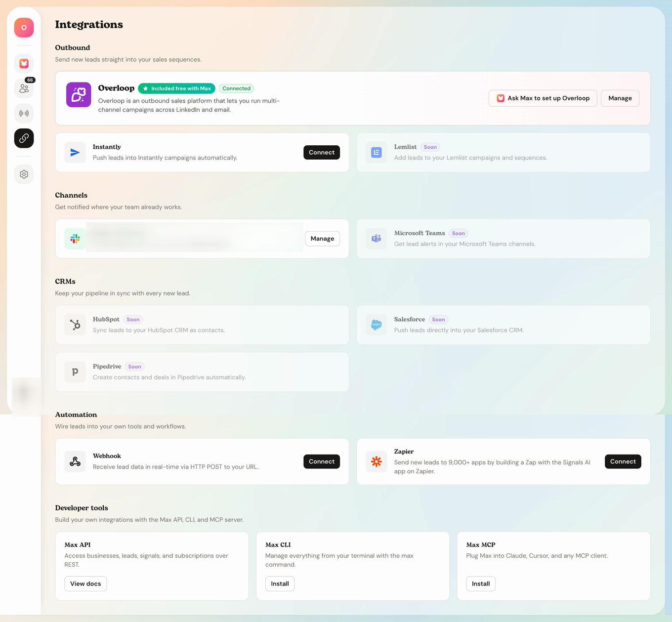Click the Microsoft Teams logo icon
This screenshot has height=622, width=672.
377,239
